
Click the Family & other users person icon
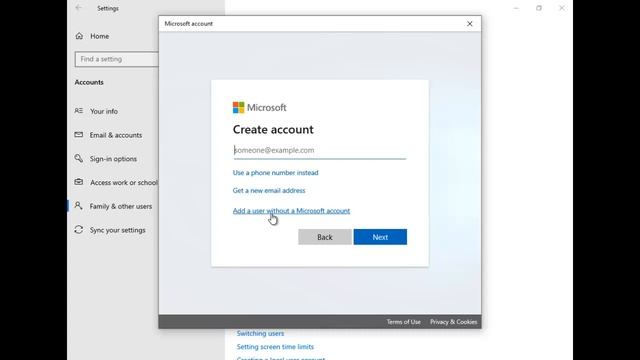[78, 206]
